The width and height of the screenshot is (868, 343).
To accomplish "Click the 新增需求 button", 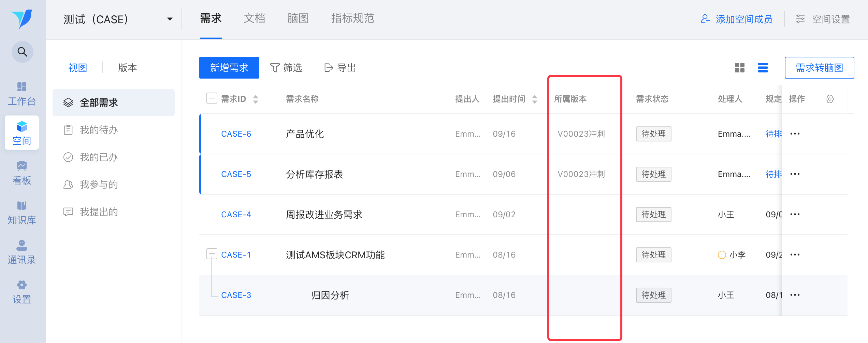I will pyautogui.click(x=229, y=68).
